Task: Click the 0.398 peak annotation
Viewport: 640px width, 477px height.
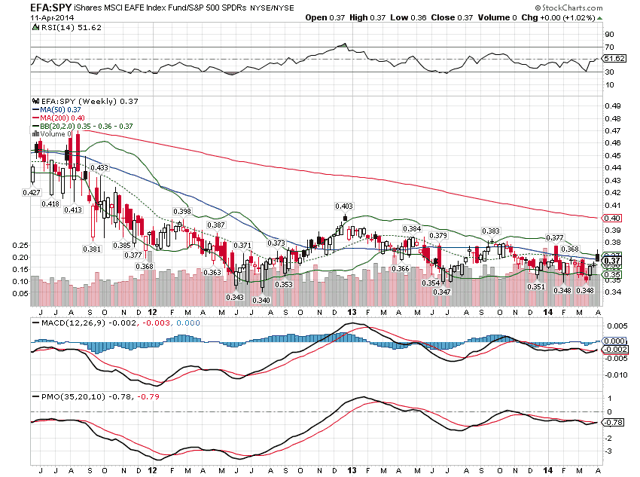Action: click(x=182, y=211)
